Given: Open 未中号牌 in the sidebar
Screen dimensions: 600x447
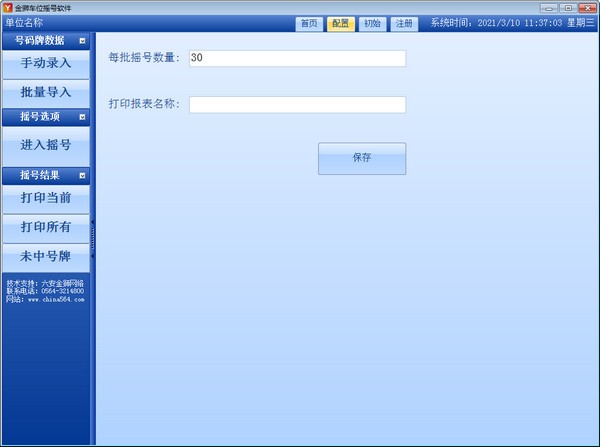Looking at the screenshot, I should tap(46, 257).
